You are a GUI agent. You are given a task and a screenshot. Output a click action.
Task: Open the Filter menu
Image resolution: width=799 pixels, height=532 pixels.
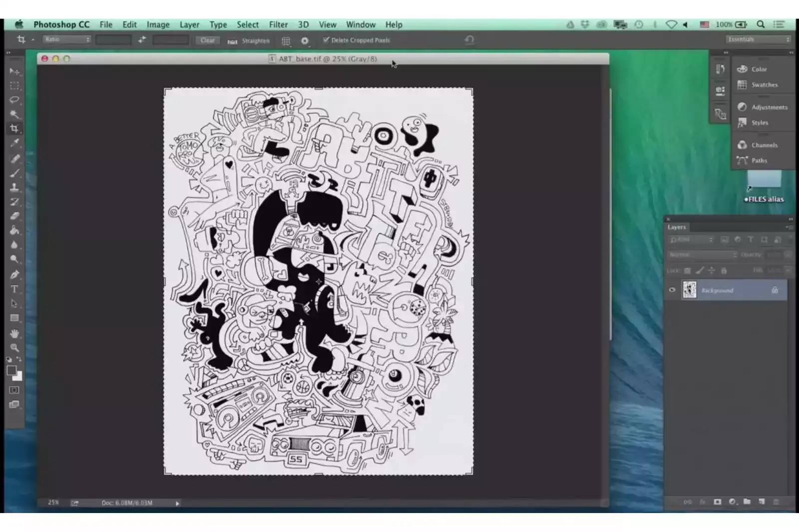point(278,24)
